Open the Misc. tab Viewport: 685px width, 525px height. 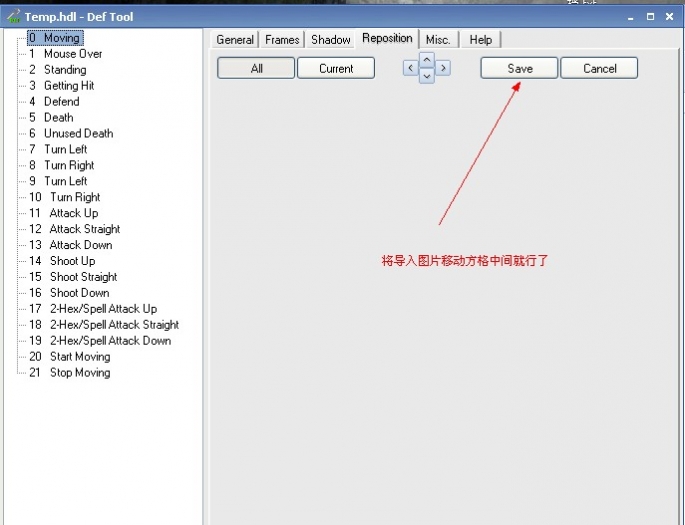click(438, 40)
